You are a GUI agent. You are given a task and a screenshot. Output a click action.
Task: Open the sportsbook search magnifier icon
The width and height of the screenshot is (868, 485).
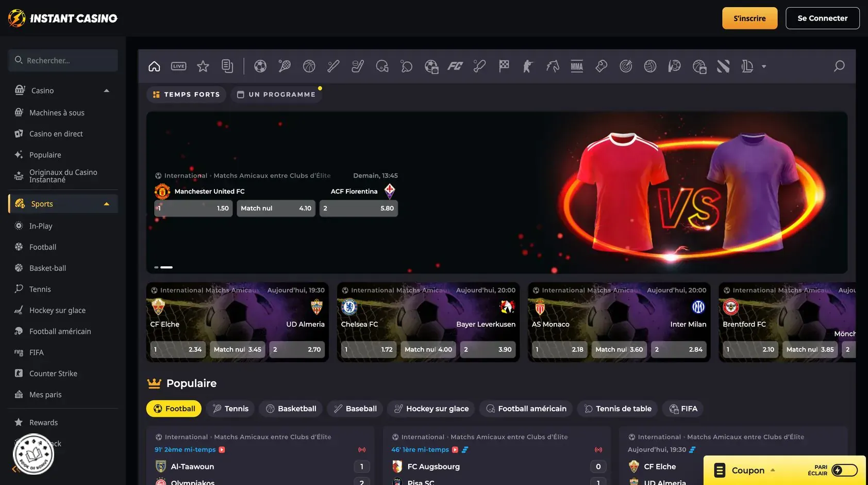click(839, 66)
